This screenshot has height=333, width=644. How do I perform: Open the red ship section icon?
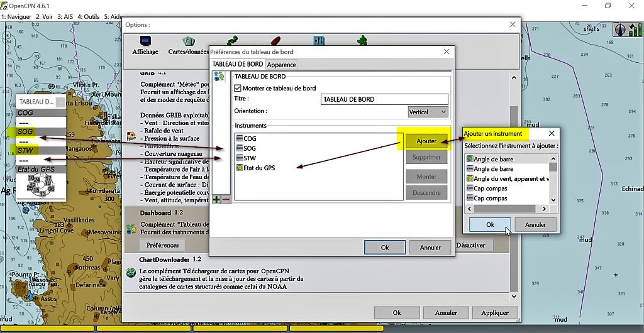click(x=275, y=40)
